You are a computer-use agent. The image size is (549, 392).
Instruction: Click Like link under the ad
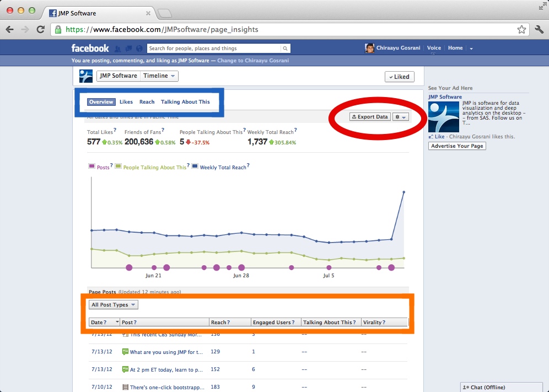tap(439, 137)
